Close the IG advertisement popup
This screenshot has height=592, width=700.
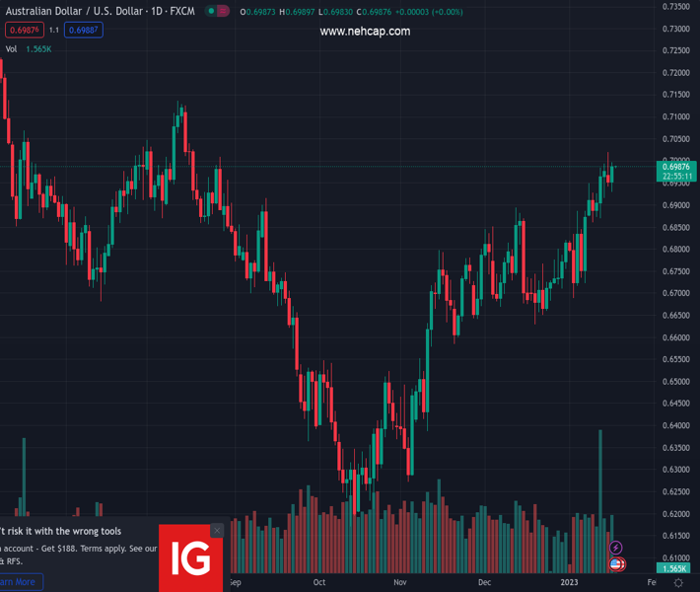[217, 531]
